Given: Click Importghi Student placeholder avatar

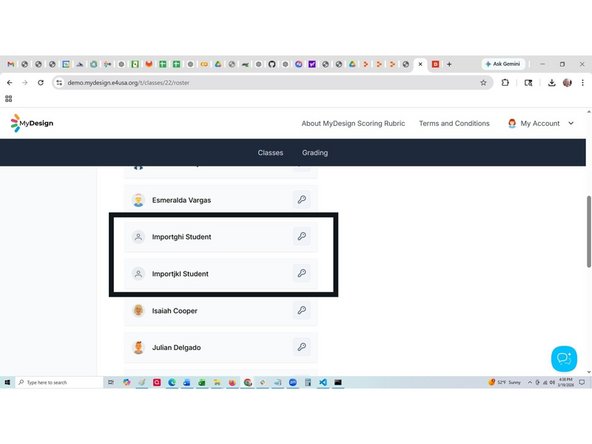Looking at the screenshot, I should pyautogui.click(x=139, y=237).
